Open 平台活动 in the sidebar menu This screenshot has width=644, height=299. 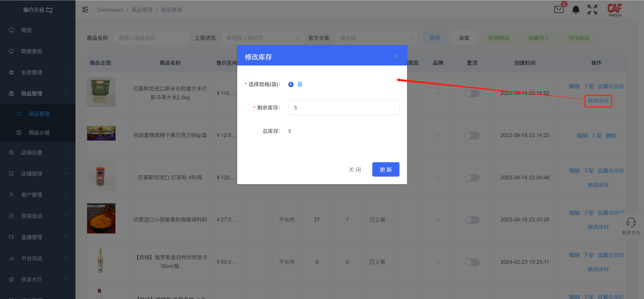click(38, 258)
